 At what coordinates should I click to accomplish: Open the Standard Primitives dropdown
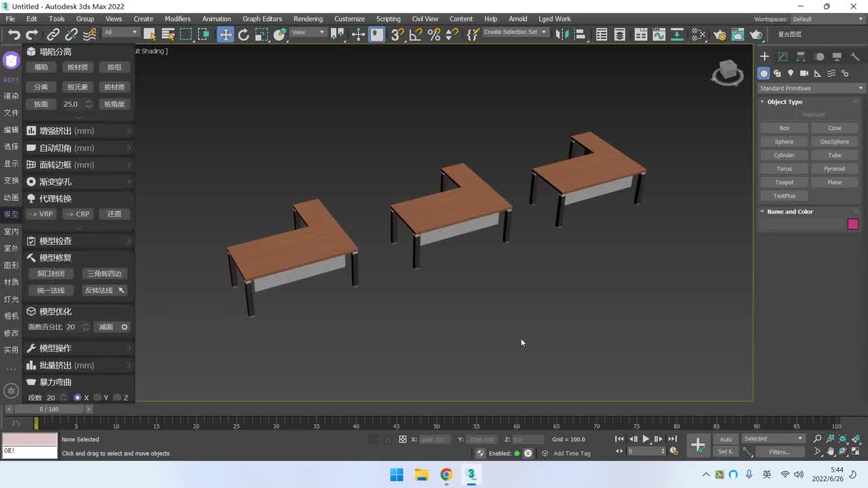(811, 88)
